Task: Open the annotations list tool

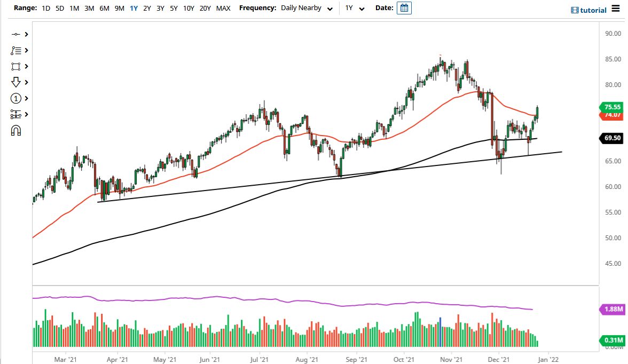Action: (16, 50)
